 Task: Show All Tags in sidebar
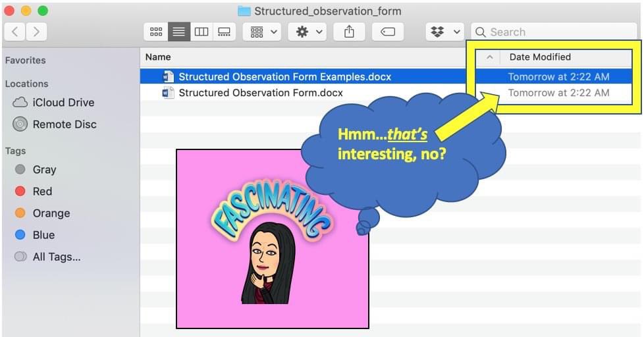click(47, 257)
